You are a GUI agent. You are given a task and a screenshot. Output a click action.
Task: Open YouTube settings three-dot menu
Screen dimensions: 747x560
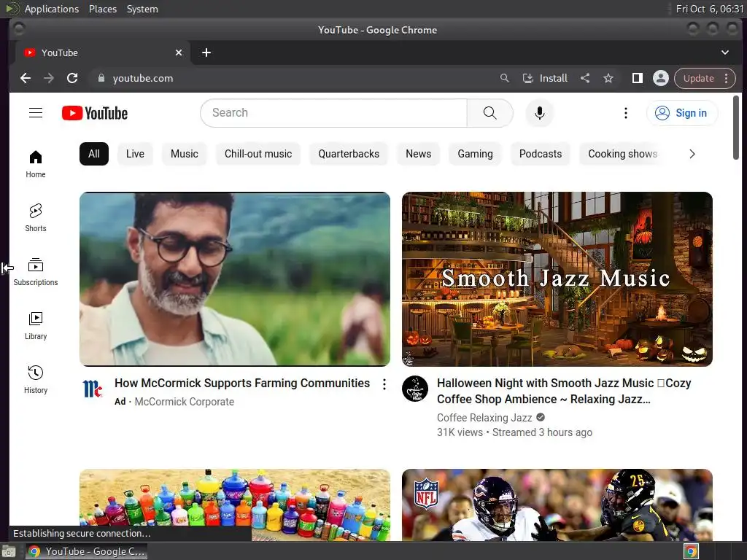[x=625, y=113]
